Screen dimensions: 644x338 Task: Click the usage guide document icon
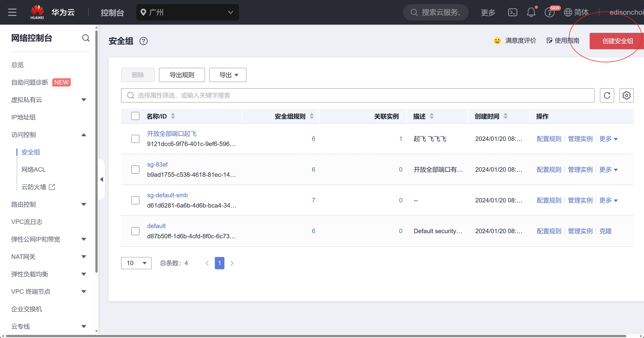[549, 41]
